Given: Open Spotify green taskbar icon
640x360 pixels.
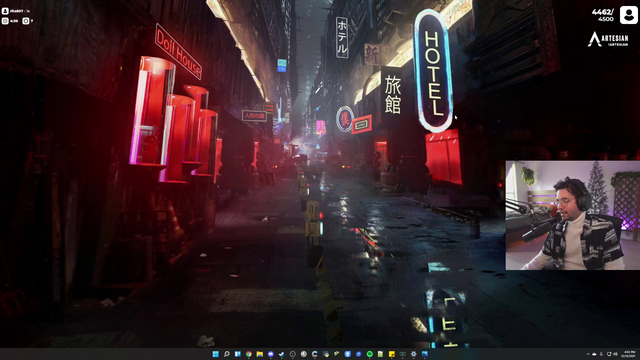Looking at the screenshot, I should (x=369, y=354).
